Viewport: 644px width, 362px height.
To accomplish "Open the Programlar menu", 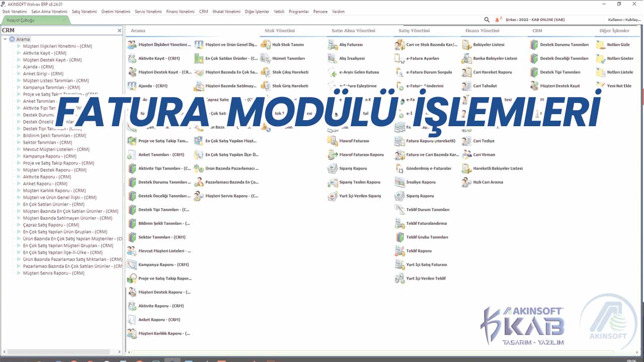I will 299,11.
